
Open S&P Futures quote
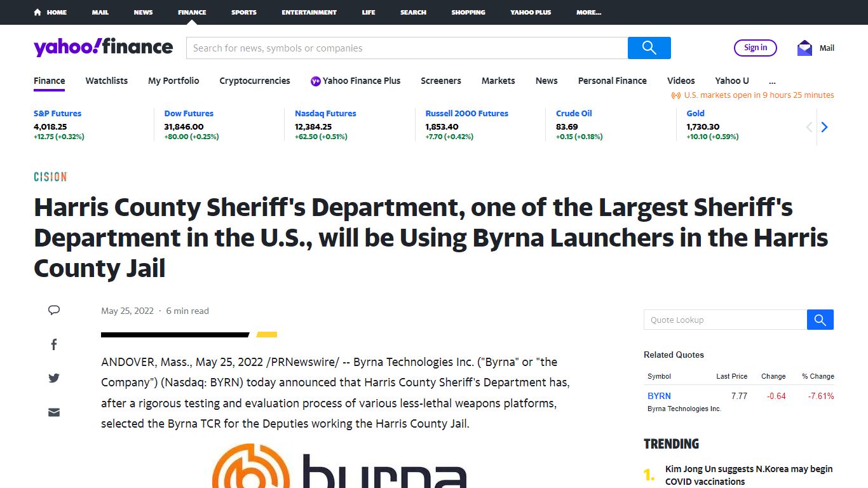tap(58, 113)
